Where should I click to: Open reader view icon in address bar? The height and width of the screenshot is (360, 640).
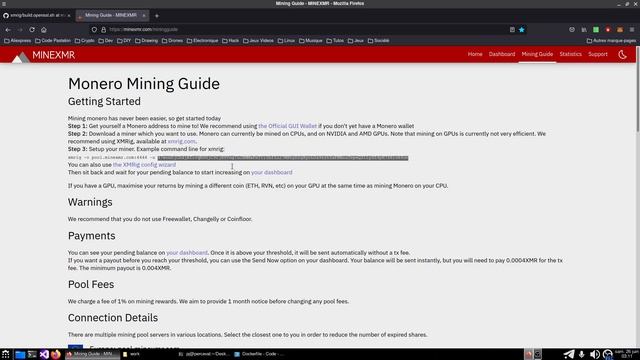(x=512, y=30)
